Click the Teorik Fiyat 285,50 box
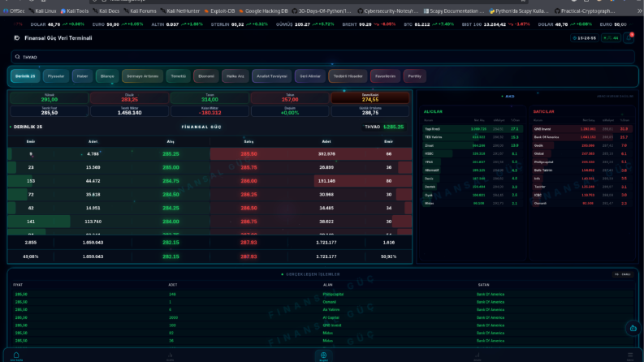This screenshot has height=362, width=644. tap(50, 111)
